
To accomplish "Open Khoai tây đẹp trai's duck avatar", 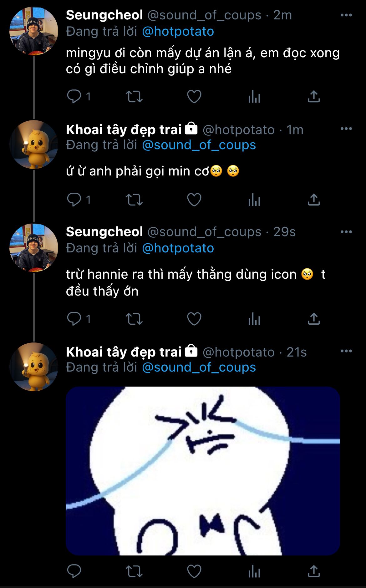I will click(x=34, y=144).
